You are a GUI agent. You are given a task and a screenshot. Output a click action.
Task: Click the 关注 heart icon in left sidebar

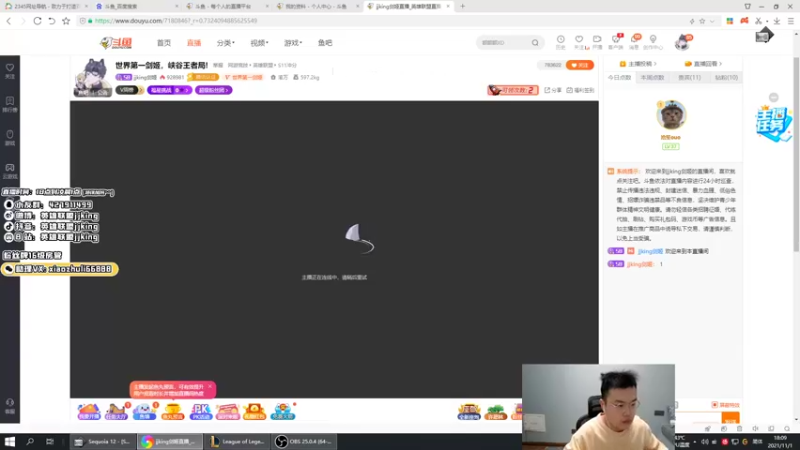click(x=10, y=70)
